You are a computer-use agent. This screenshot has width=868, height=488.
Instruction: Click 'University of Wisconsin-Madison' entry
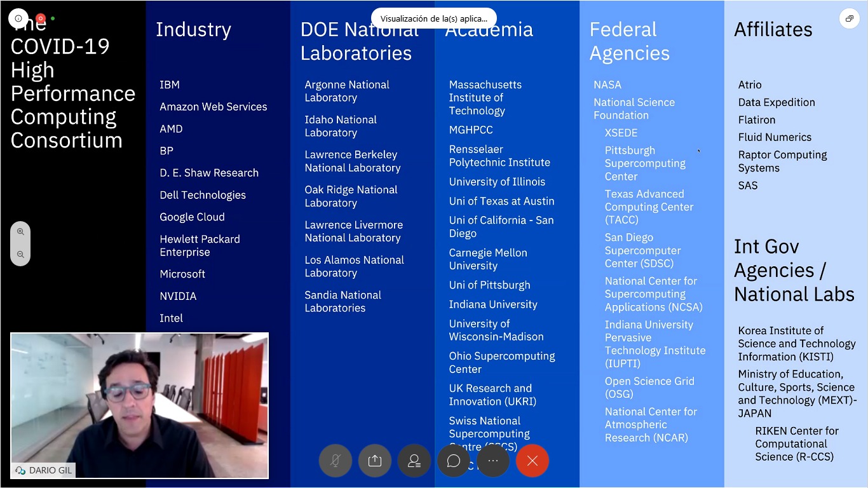[x=496, y=330]
